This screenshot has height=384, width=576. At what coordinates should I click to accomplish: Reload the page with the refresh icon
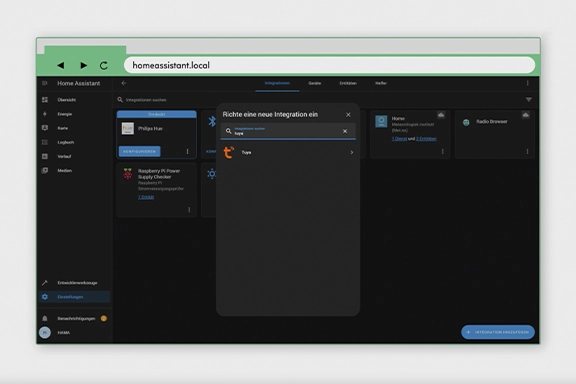[x=104, y=65]
